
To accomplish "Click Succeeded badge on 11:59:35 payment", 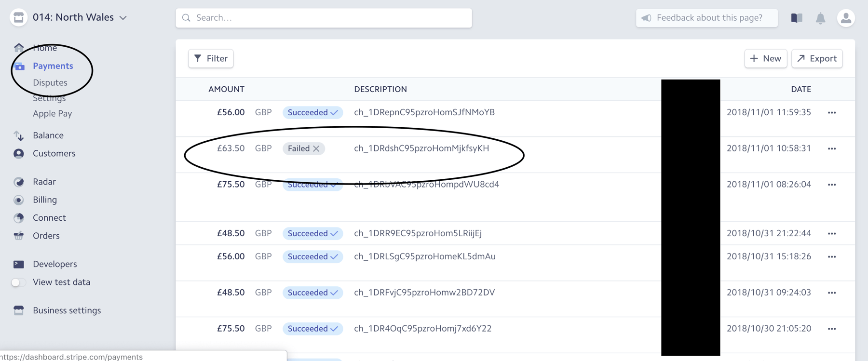I will (312, 112).
